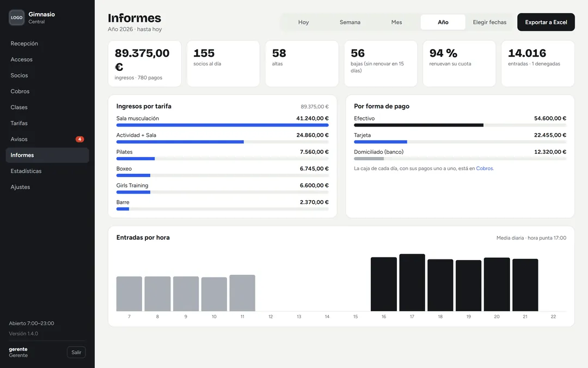Navigate to Cobros in the sidebar
This screenshot has height=368, width=588.
(47, 91)
